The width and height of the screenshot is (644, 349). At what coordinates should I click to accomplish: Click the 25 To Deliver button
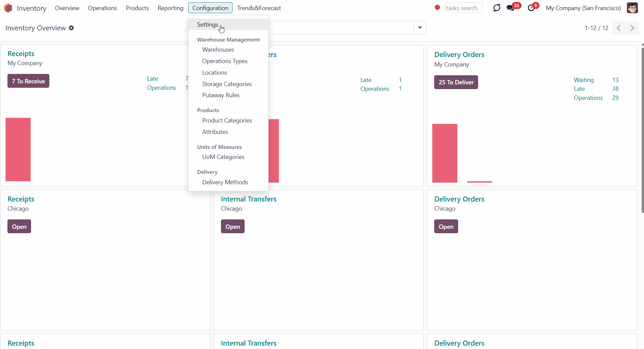coord(456,82)
